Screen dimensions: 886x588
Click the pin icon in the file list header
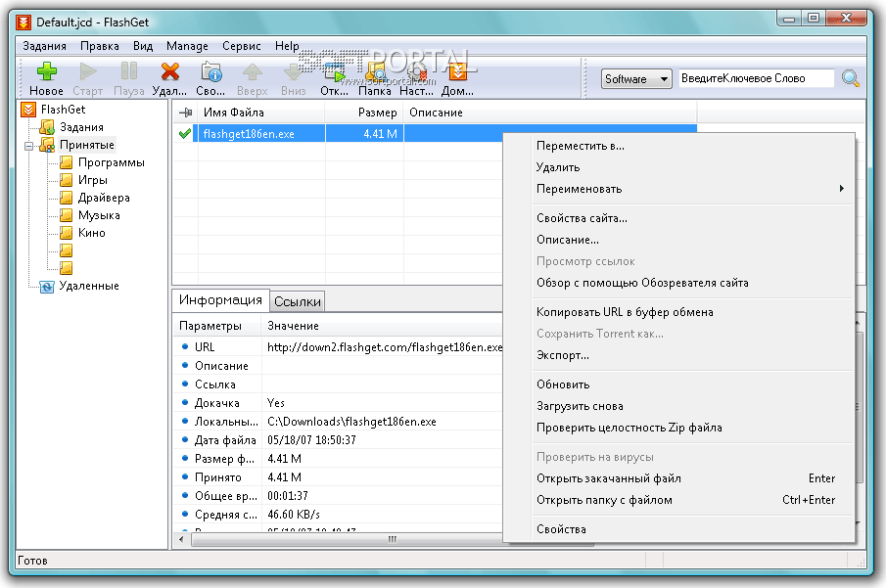[185, 113]
